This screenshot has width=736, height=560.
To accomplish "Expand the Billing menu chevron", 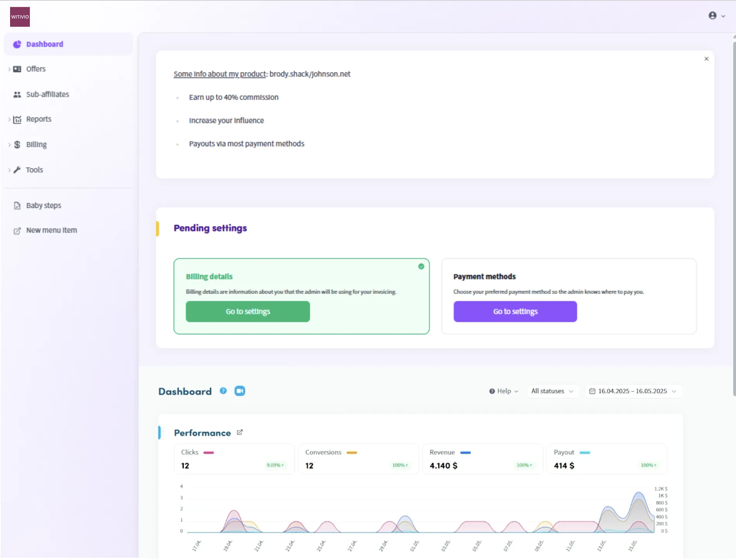I will (9, 145).
